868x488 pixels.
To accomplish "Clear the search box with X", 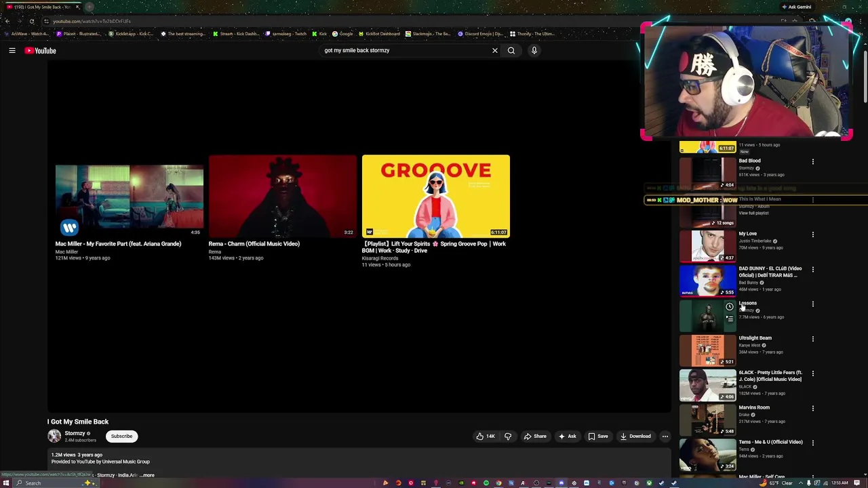I will (494, 50).
